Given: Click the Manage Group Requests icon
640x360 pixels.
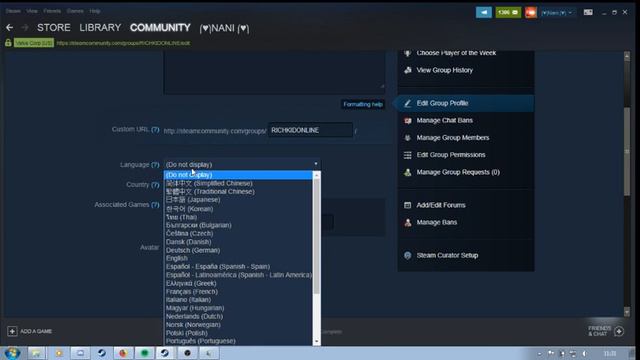Looking at the screenshot, I should (407, 172).
